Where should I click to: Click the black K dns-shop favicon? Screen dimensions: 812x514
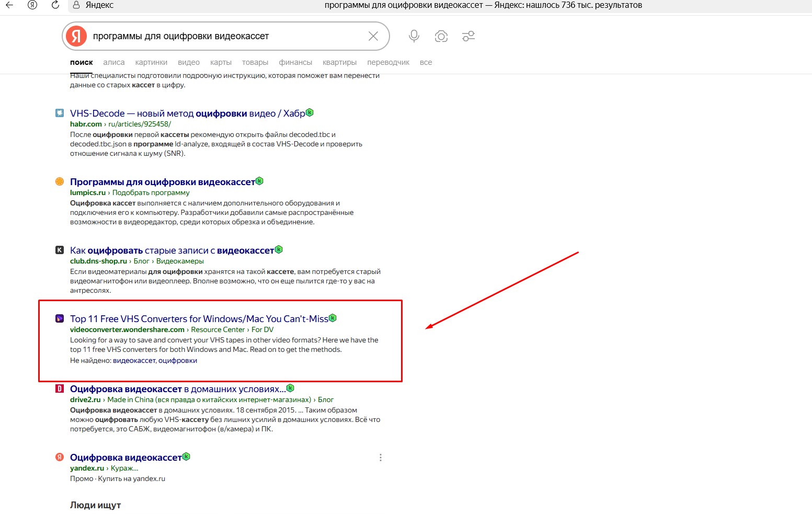pos(60,250)
